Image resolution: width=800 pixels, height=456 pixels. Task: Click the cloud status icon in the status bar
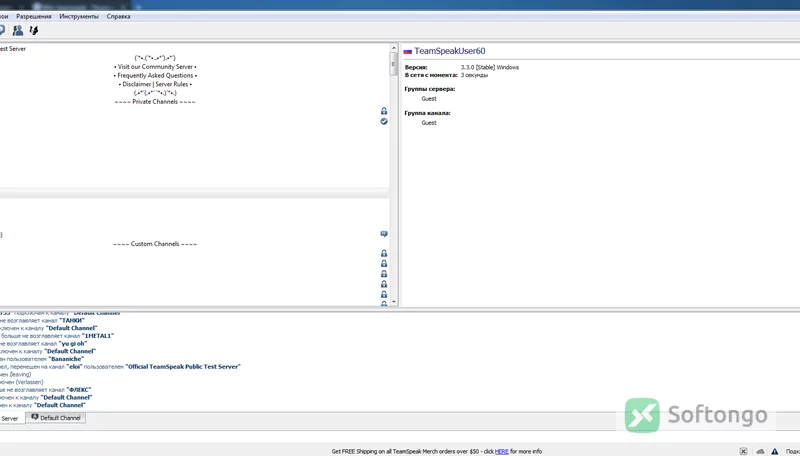tap(760, 451)
